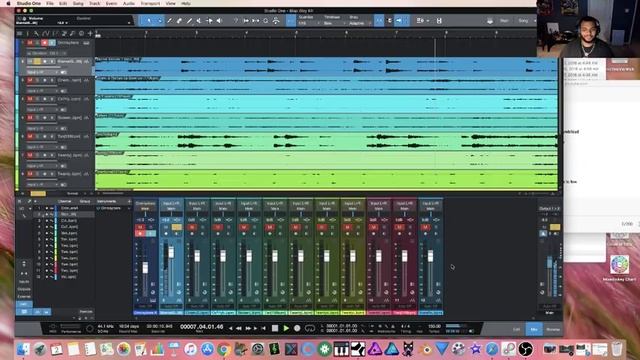
Task: Open the Transport menu
Action: (x=150, y=3)
